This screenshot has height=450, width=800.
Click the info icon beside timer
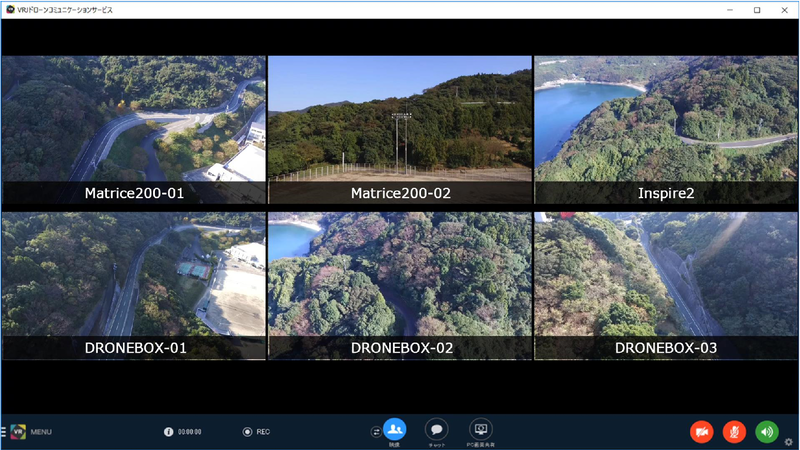(169, 432)
